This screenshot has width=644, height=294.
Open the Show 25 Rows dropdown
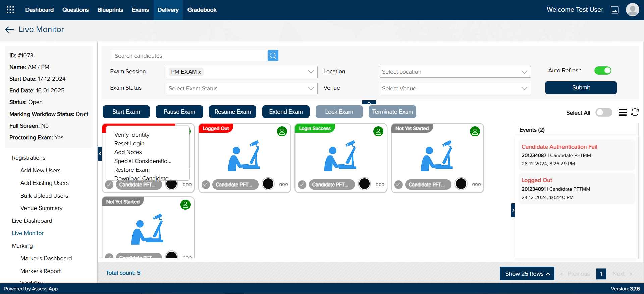click(x=527, y=274)
